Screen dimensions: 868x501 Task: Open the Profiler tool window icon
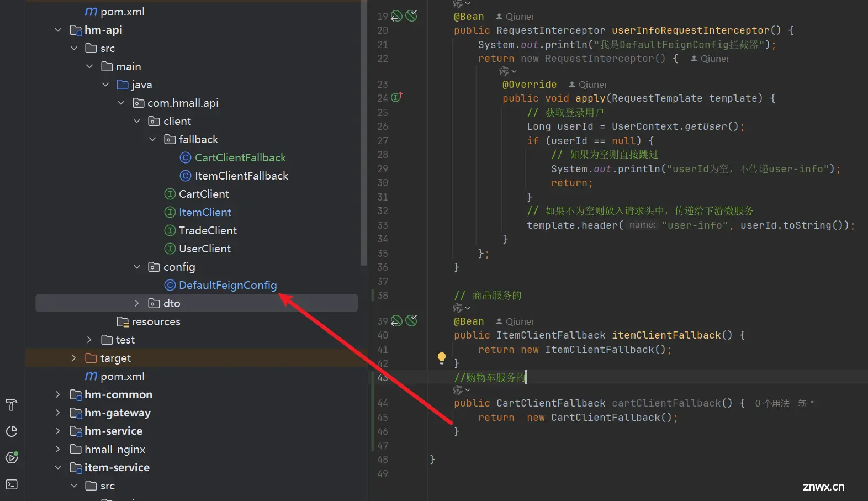pos(12,431)
